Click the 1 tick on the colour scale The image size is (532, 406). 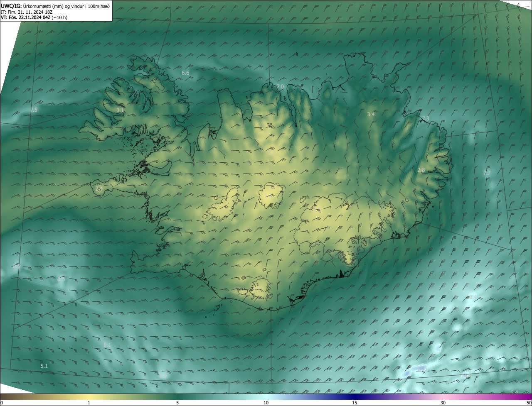coord(89,403)
